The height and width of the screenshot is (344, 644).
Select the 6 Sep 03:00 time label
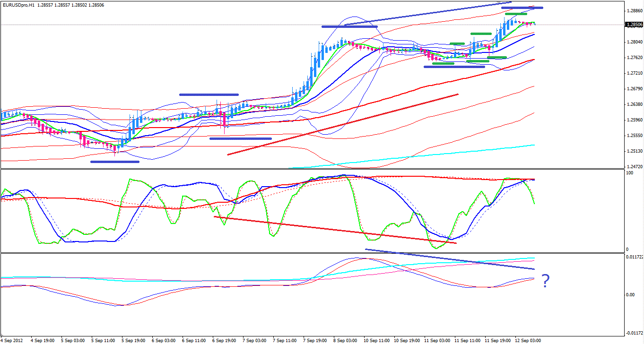(x=164, y=340)
